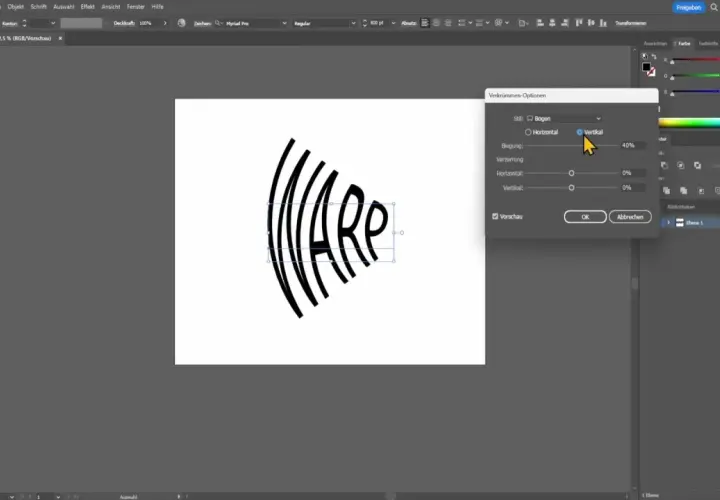Click horizontal align right icon
This screenshot has width=720, height=500.
[x=564, y=23]
